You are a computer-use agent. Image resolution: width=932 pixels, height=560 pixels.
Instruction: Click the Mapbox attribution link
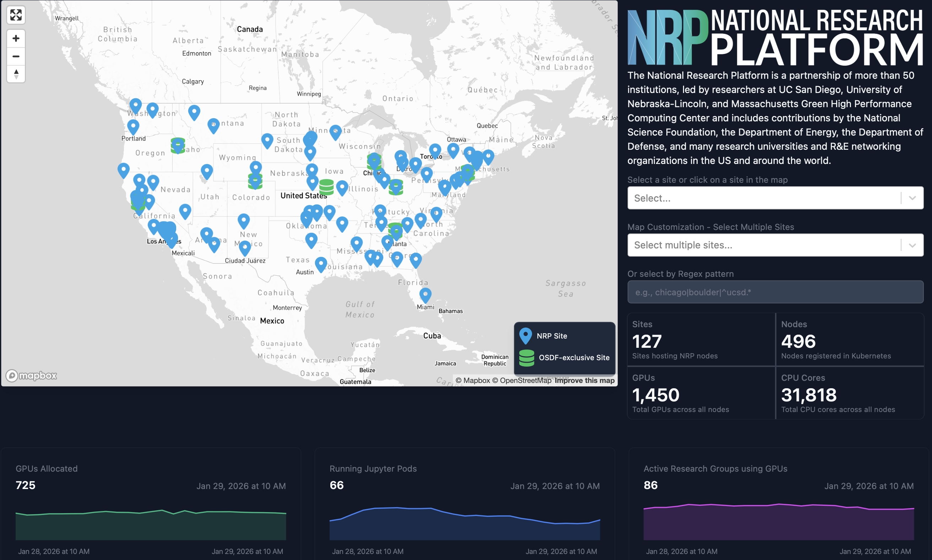[473, 380]
